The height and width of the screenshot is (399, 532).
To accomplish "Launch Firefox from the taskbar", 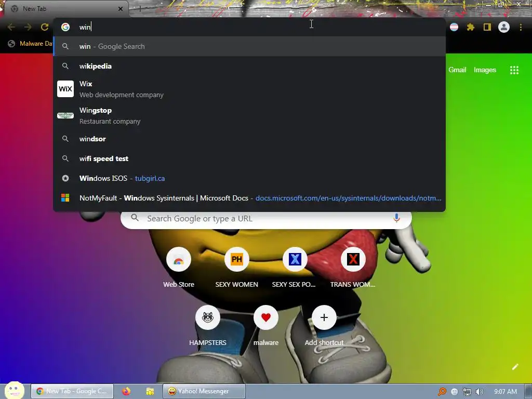I will pos(126,391).
